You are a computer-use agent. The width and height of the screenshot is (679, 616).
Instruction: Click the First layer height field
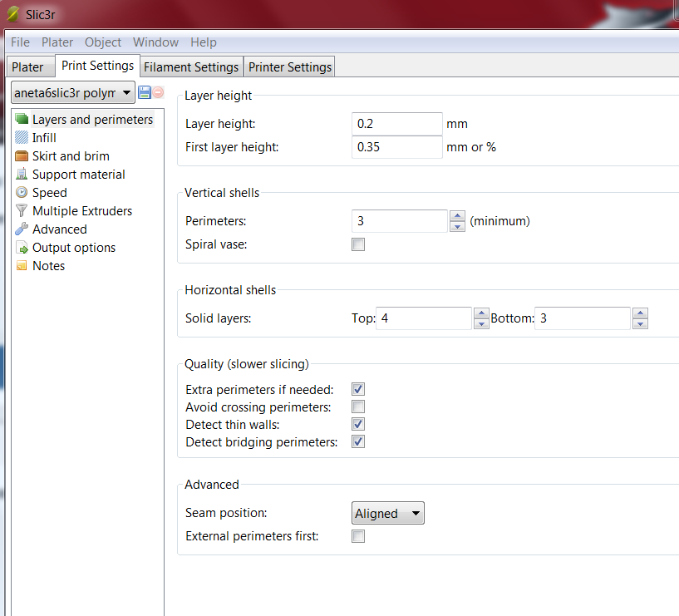(397, 147)
